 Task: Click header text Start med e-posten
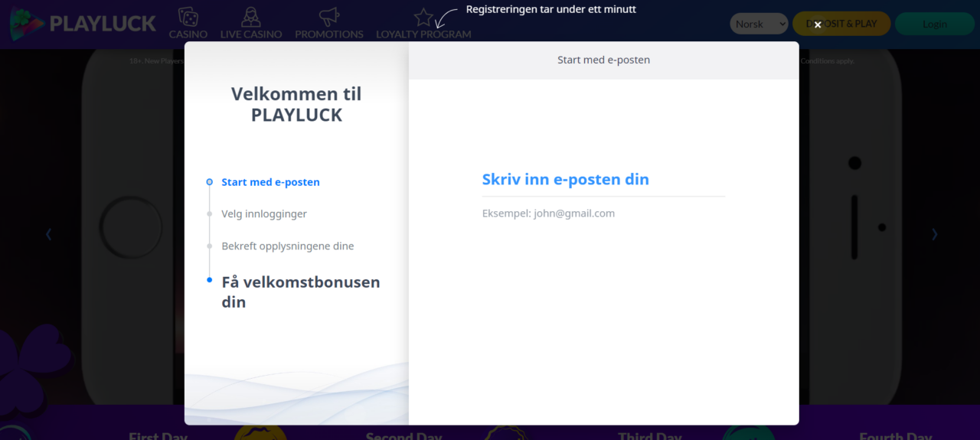pos(603,60)
